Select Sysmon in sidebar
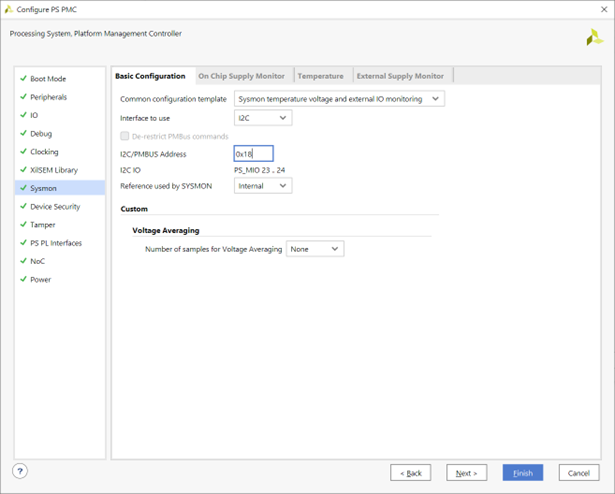The height and width of the screenshot is (494, 615). coord(60,188)
